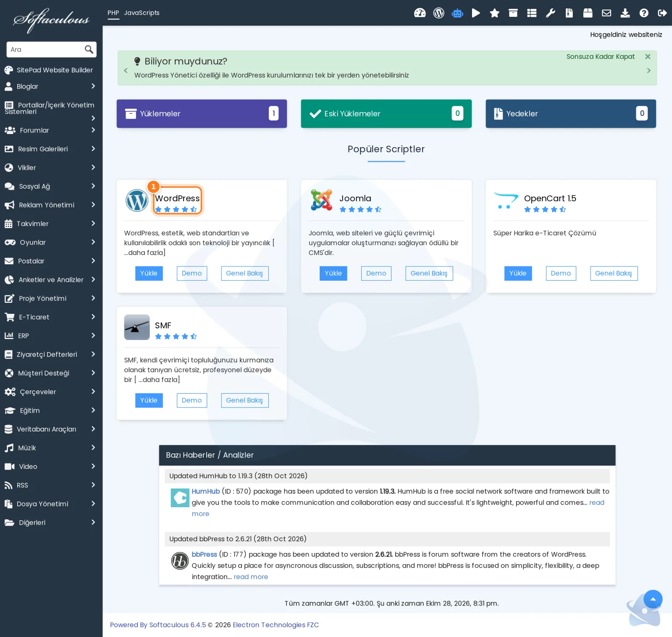Click the search magnifier icon
672x637 pixels.
[89, 50]
